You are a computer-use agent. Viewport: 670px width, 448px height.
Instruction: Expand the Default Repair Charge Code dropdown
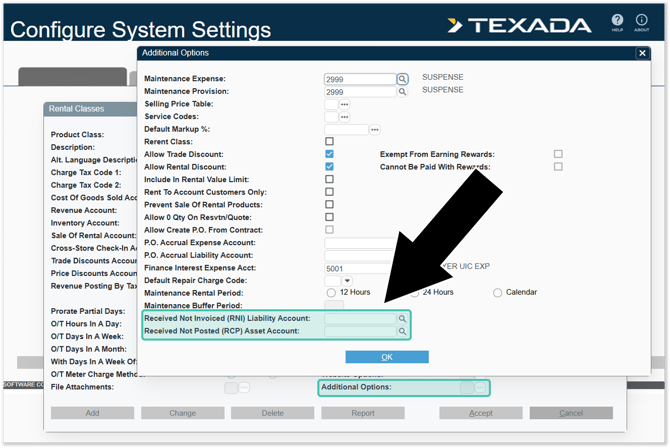(347, 281)
